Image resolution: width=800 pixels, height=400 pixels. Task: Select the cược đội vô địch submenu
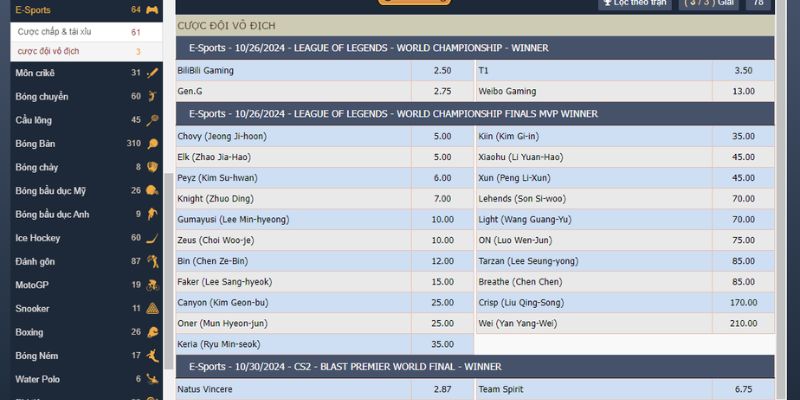[48, 51]
